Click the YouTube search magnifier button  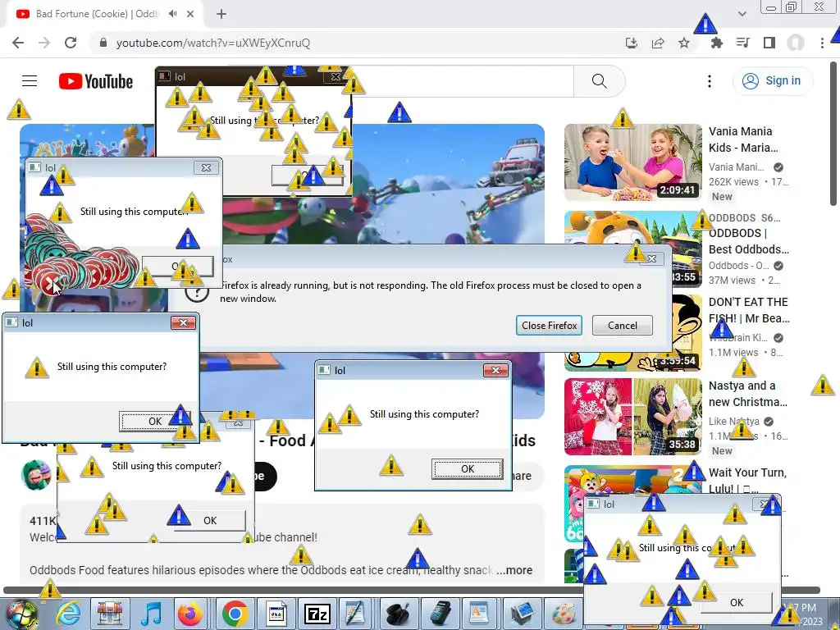(600, 81)
